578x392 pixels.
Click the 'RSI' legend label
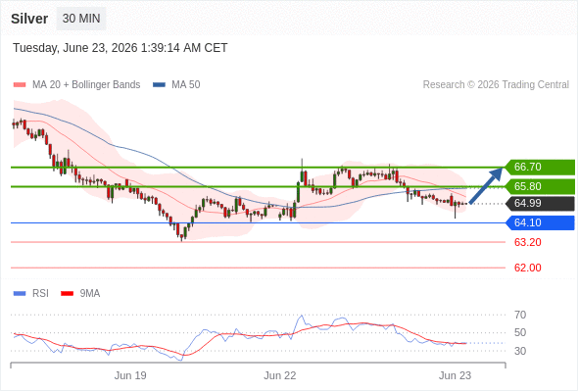(40, 294)
